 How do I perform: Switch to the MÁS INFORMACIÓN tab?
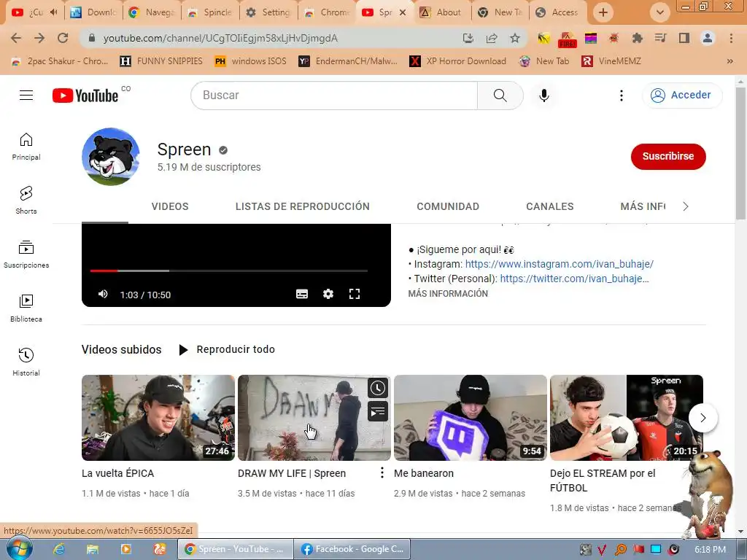643,206
